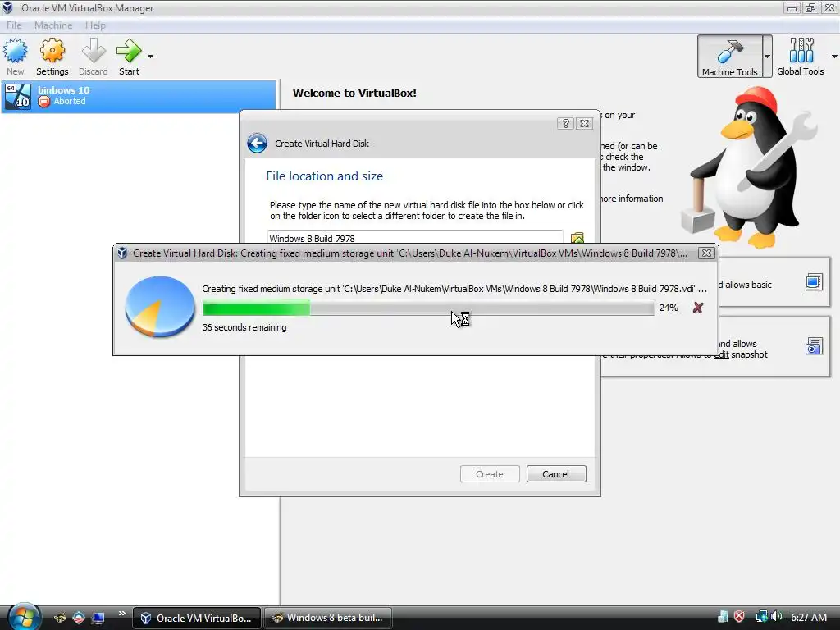This screenshot has width=840, height=630.
Task: Open the Help menu
Action: click(x=95, y=25)
